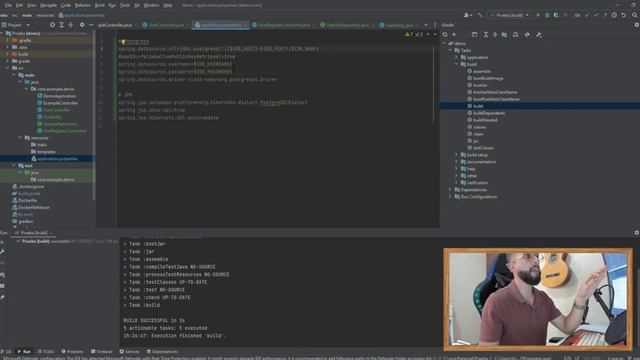Select DemoApplication class in Project tree
This screenshot has height=360, width=640.
(56, 96)
